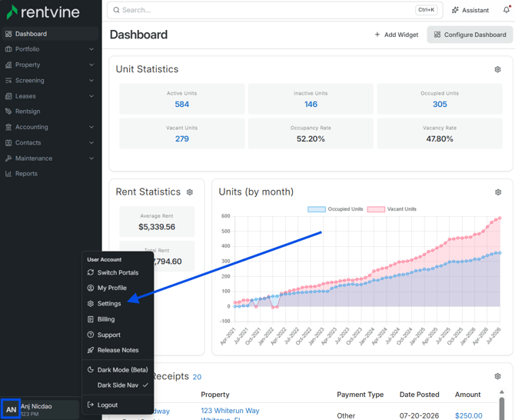
Task: Open Unit Statistics widget gear settings
Action: (x=497, y=69)
